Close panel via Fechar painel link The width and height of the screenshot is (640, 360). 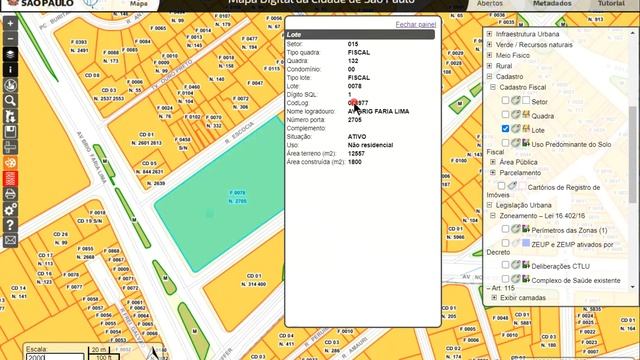[416, 24]
